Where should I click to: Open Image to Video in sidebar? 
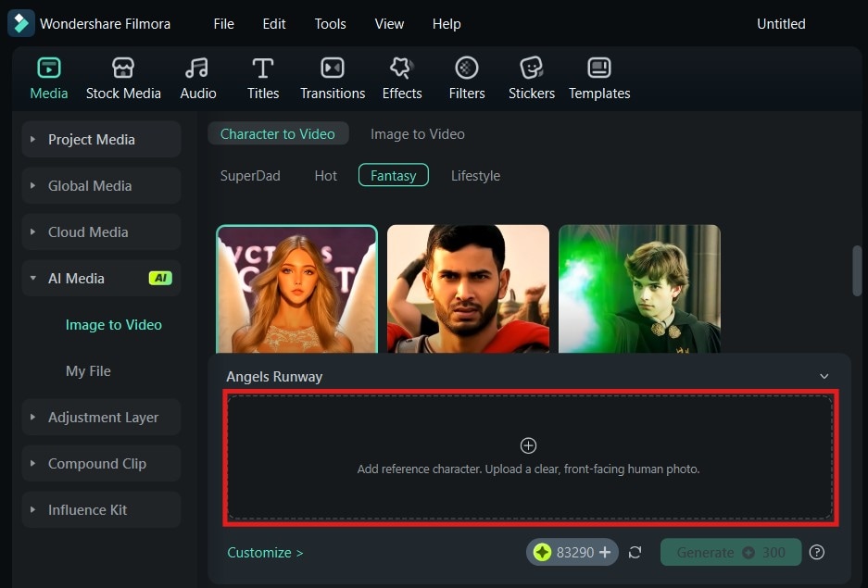point(114,325)
